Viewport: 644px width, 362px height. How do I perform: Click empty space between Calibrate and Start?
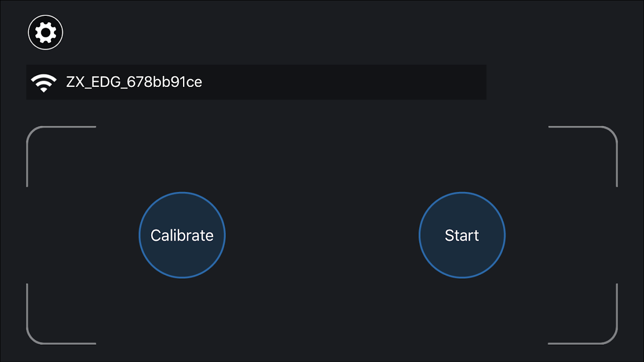[x=322, y=235]
